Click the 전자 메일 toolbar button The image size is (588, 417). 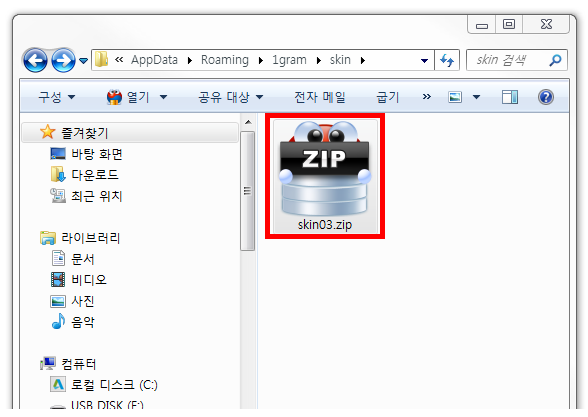pos(320,97)
